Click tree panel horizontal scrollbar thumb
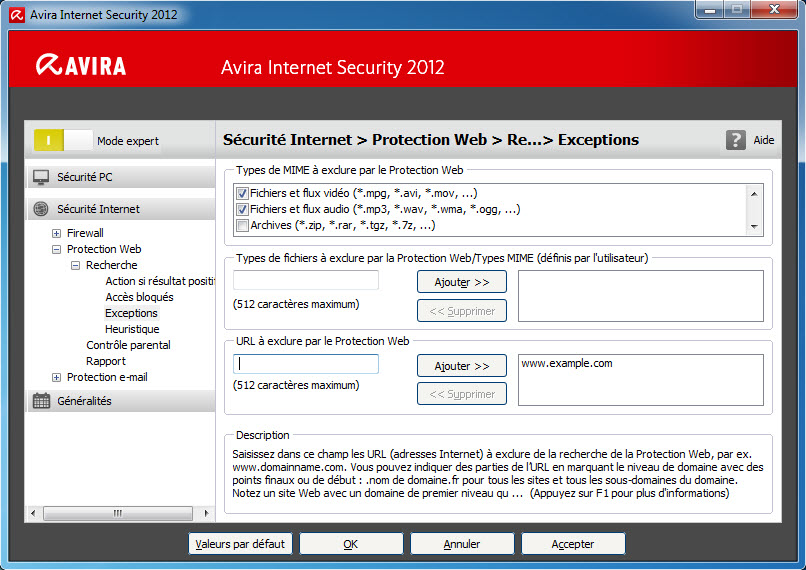The image size is (806, 570). click(118, 513)
